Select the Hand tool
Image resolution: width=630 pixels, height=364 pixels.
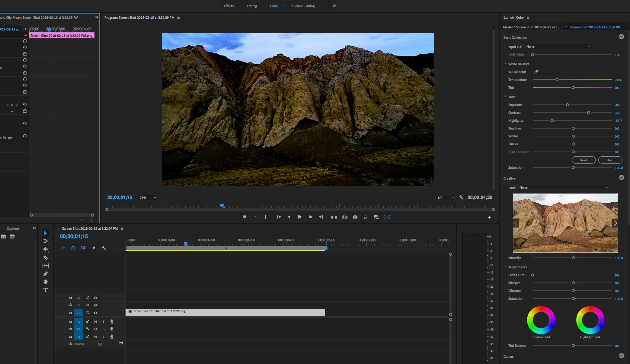point(46,282)
